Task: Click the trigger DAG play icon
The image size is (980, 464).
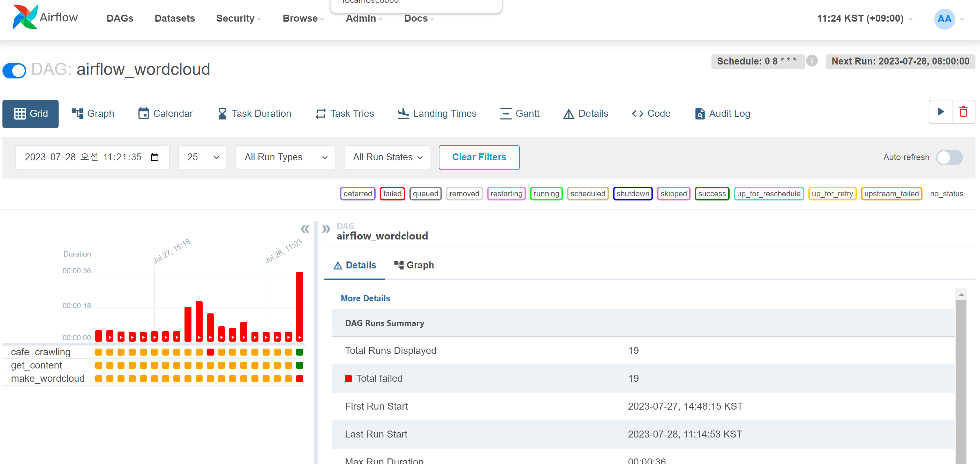Action: (x=941, y=112)
